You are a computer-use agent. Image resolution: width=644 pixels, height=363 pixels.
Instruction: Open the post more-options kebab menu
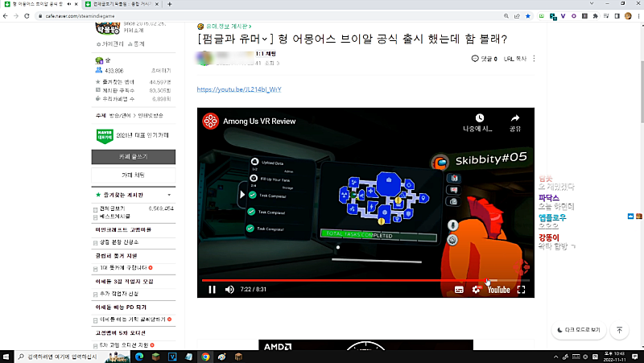[x=534, y=59]
